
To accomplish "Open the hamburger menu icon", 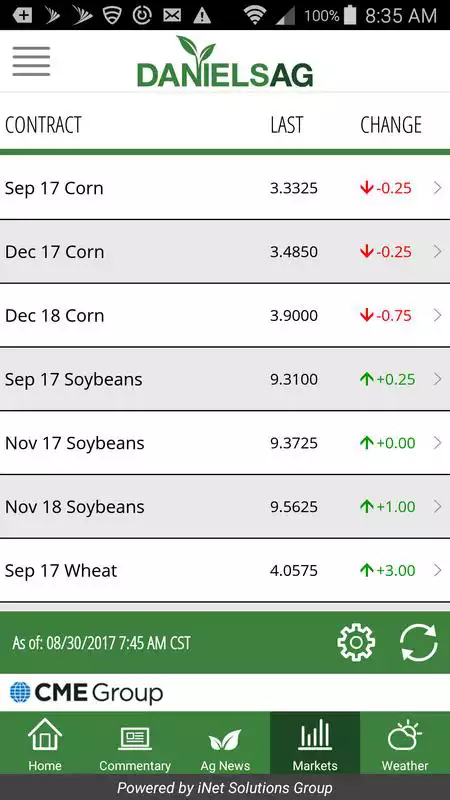I will (x=31, y=61).
